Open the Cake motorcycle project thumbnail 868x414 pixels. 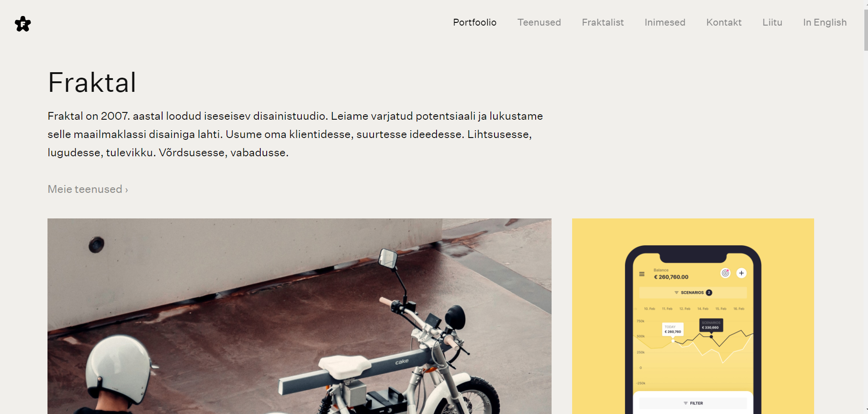[300, 316]
